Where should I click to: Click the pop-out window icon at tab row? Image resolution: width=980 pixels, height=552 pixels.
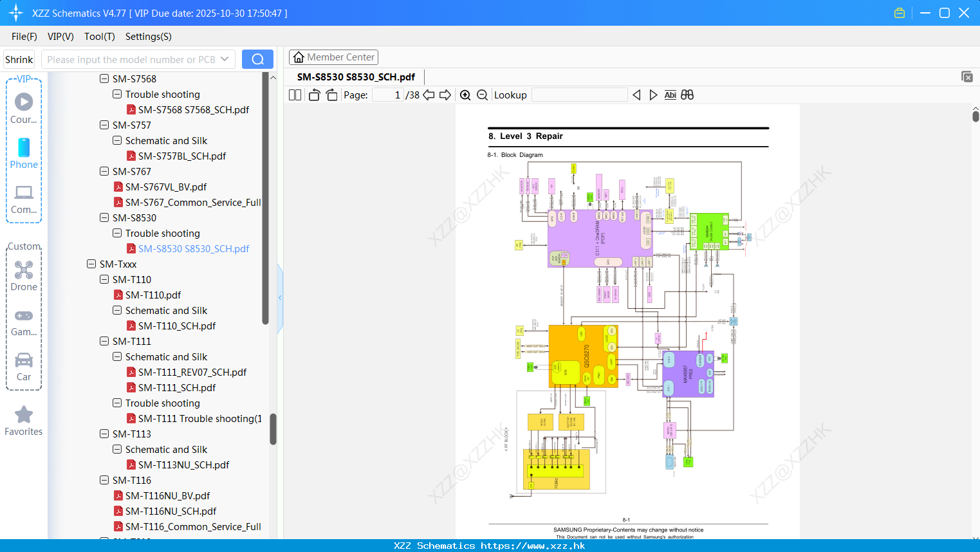tap(967, 77)
